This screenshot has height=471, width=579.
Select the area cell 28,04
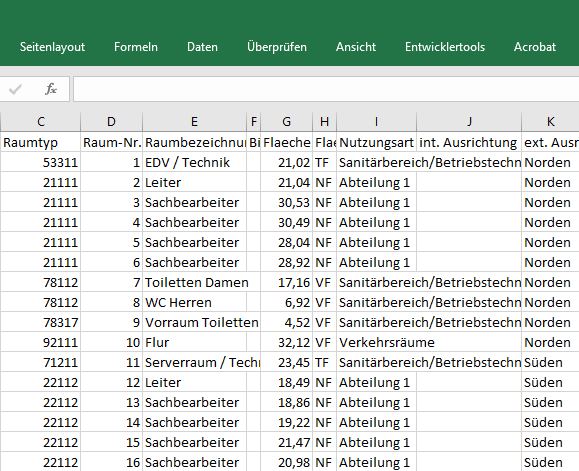(x=287, y=242)
